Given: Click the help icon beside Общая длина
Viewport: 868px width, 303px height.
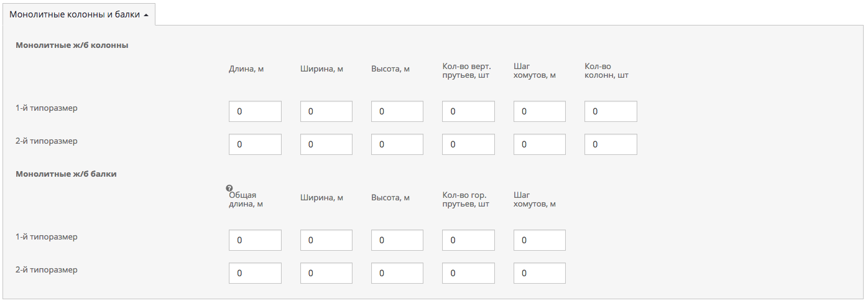Looking at the screenshot, I should (229, 188).
